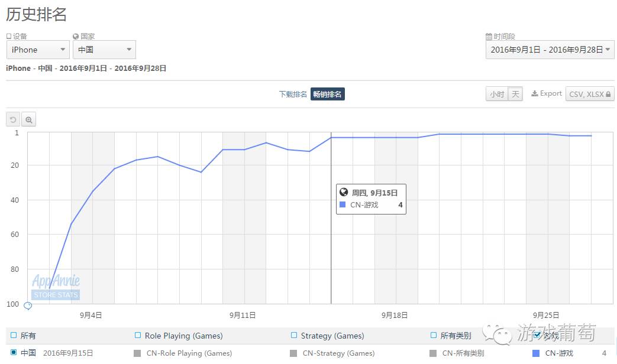Click the blue CN-游戏 legend color swatch
617x364 pixels.
coord(536,353)
